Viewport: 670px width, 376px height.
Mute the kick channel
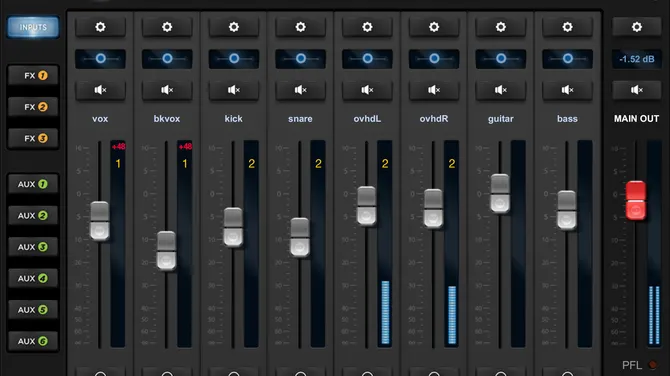coord(234,90)
